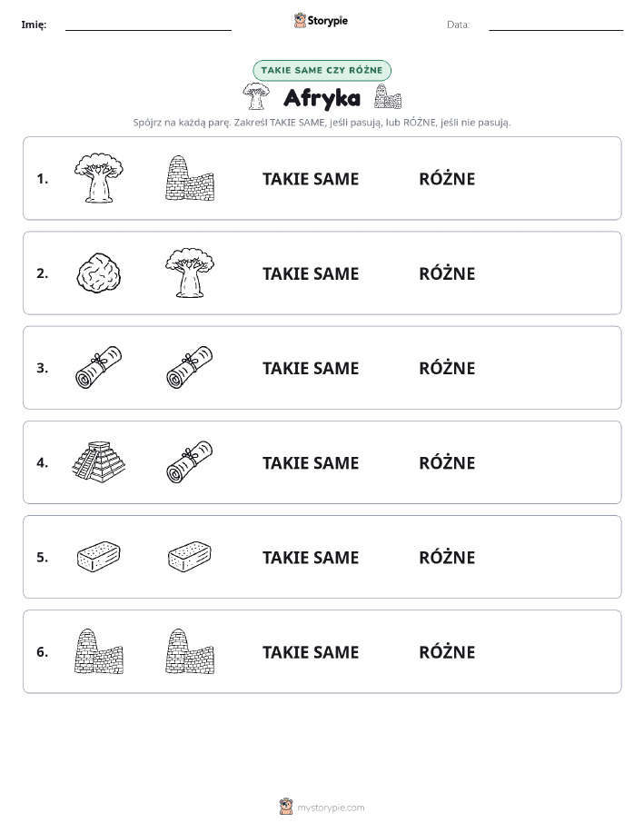Click the baobab tree in row 2
This screenshot has width=644, height=833.
(190, 273)
